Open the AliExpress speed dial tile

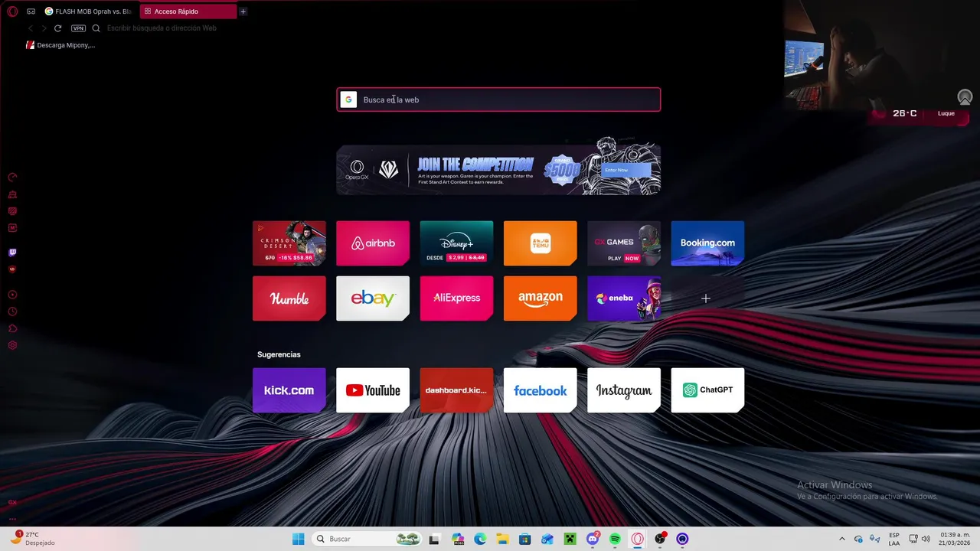pyautogui.click(x=456, y=298)
